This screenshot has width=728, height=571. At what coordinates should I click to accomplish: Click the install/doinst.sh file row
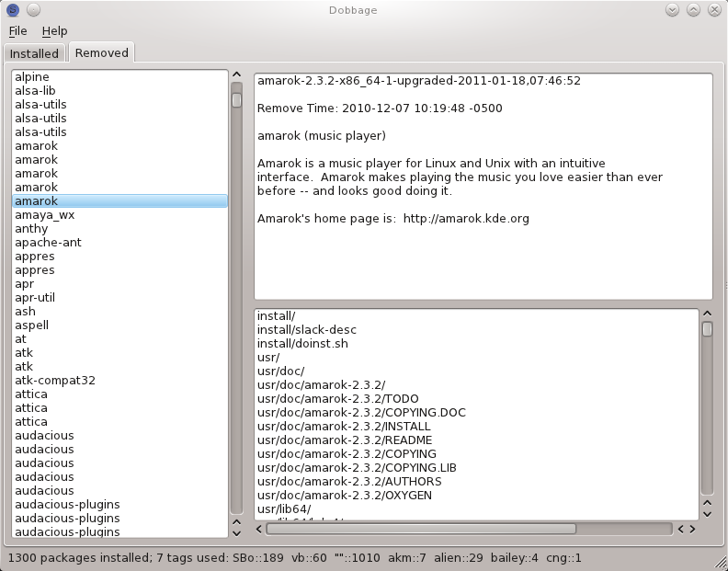click(477, 343)
